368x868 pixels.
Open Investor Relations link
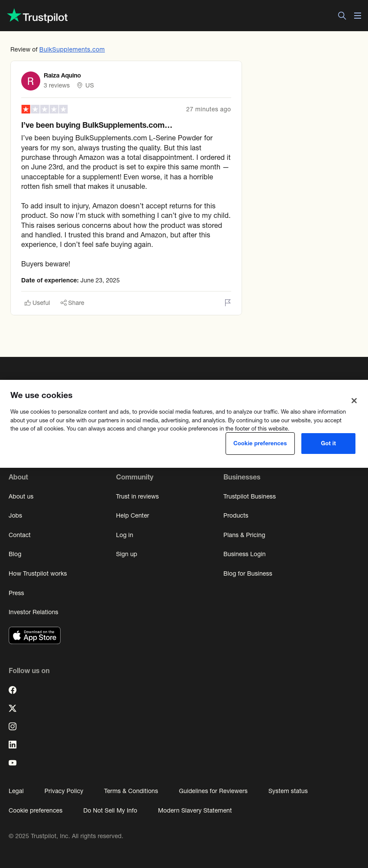click(33, 612)
